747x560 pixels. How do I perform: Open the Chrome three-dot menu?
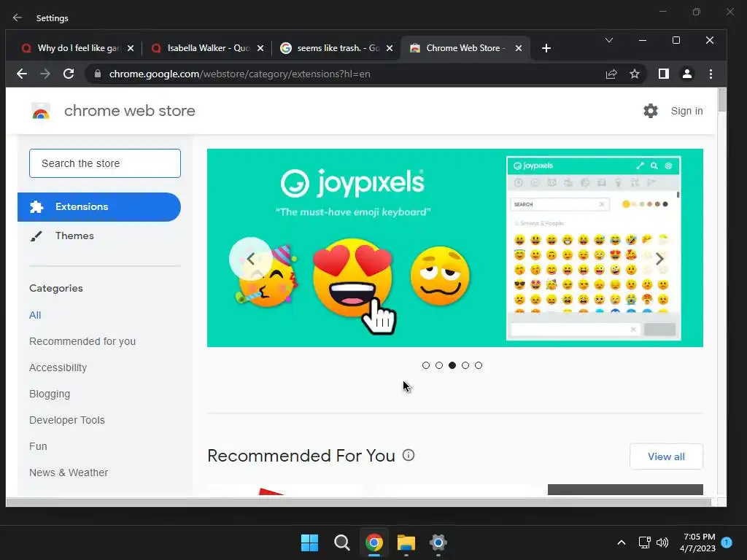coord(711,74)
